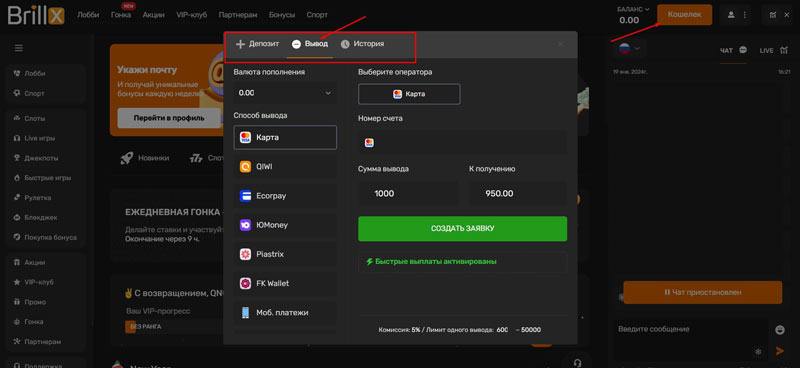The image size is (800, 368).
Task: Choose the Карта operator button
Action: (x=409, y=94)
